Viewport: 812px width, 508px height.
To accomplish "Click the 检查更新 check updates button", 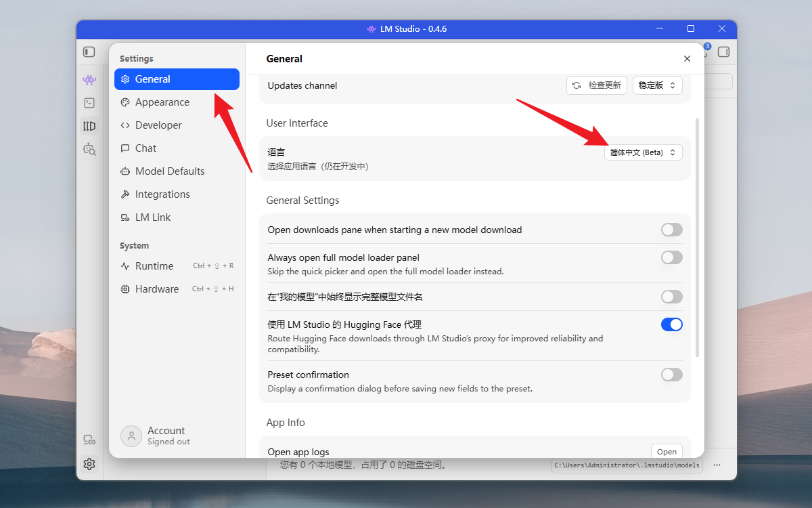I will point(596,85).
